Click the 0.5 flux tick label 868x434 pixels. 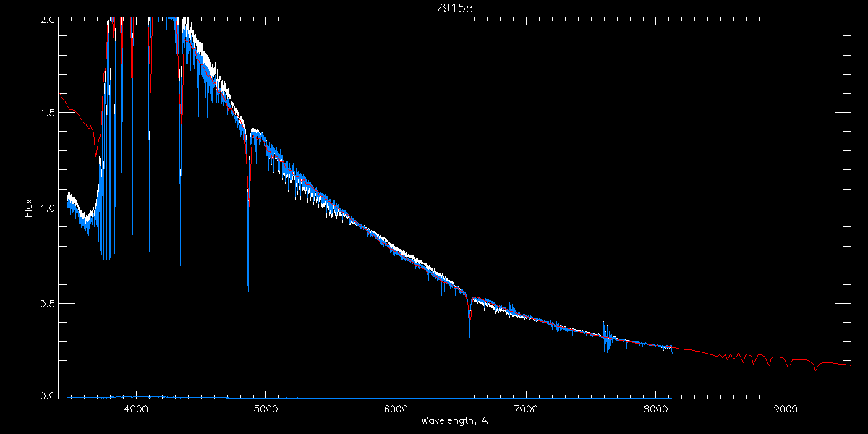pyautogui.click(x=47, y=302)
